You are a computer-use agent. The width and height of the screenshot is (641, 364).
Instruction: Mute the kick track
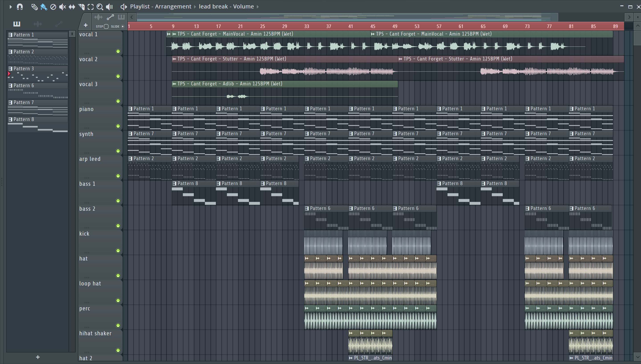(x=118, y=251)
